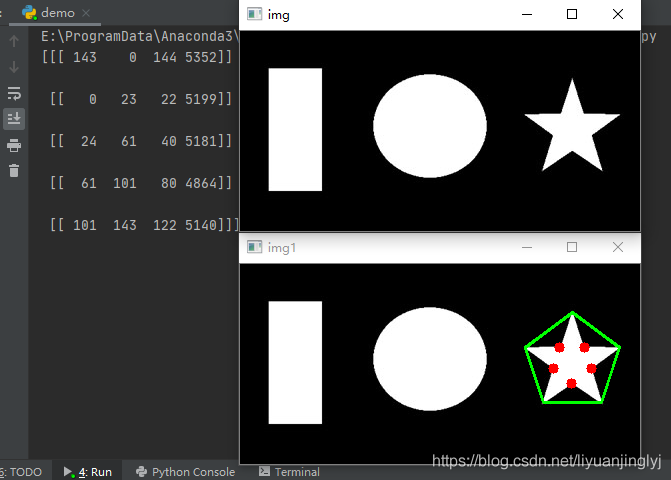671x480 pixels.
Task: Minimize the img1 window
Action: click(526, 247)
